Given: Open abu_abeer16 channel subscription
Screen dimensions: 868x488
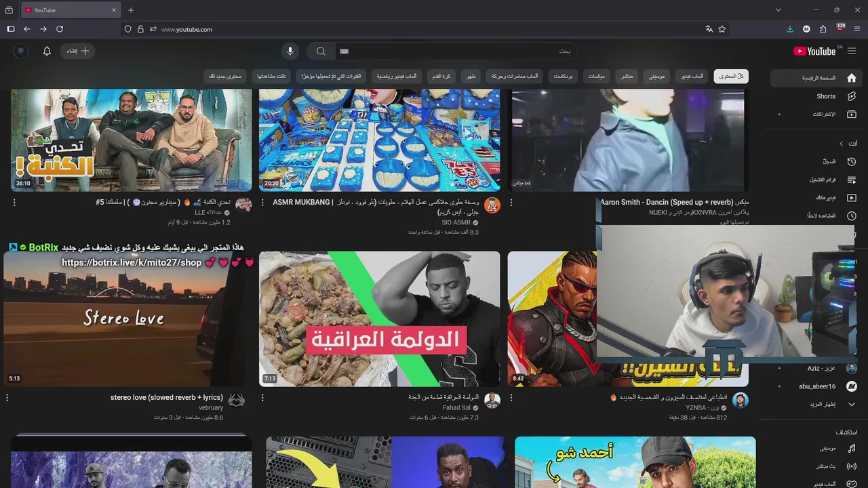Looking at the screenshot, I should (816, 386).
